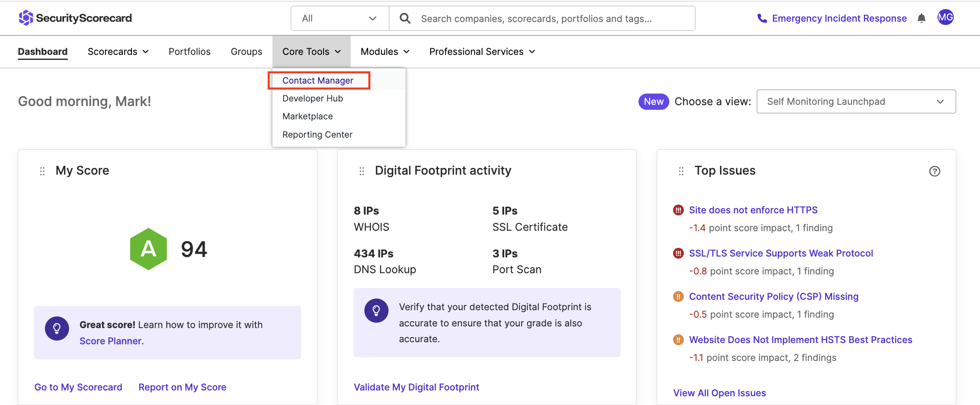Select the Dashboard tab
The height and width of the screenshot is (405, 980).
click(x=42, y=52)
